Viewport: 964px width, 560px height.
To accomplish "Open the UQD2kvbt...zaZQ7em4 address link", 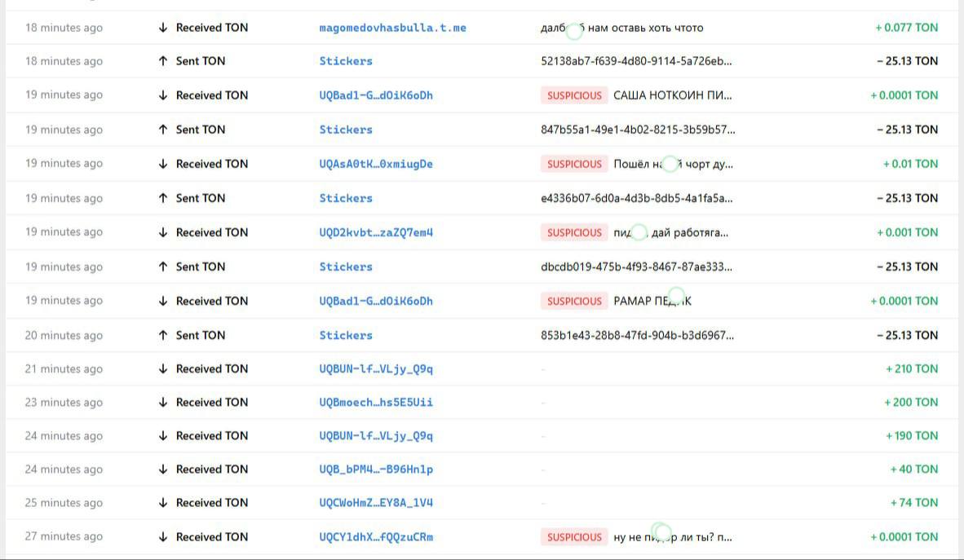I will [376, 232].
